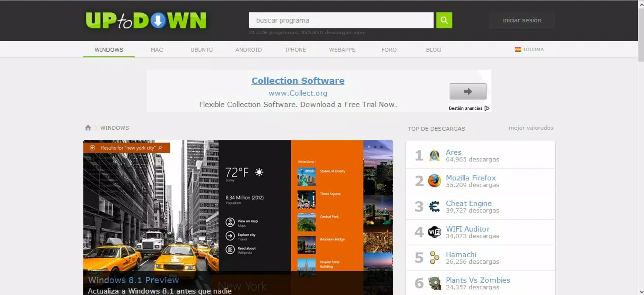This screenshot has height=295, width=644.
Task: Open the WEBAPPS tab
Action: click(x=342, y=50)
